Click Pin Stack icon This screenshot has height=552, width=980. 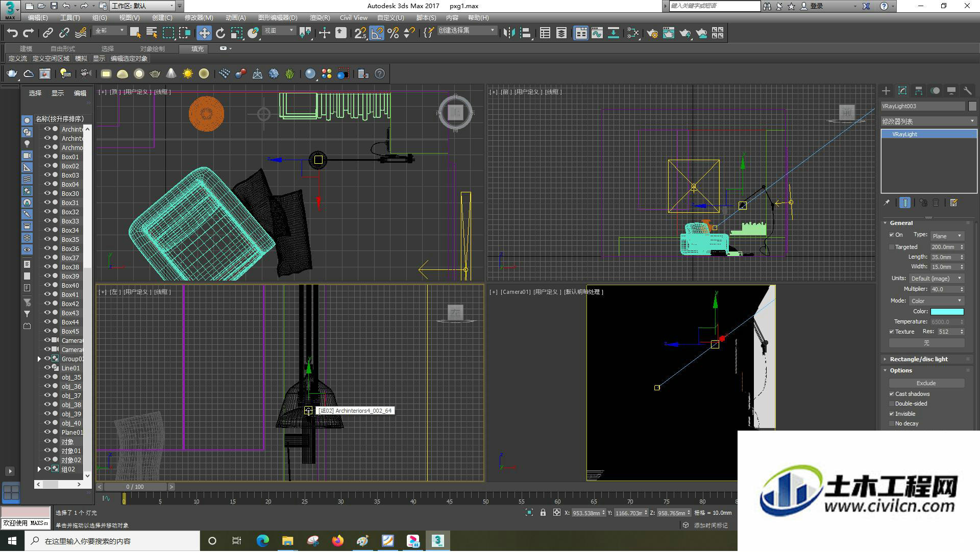pyautogui.click(x=887, y=203)
